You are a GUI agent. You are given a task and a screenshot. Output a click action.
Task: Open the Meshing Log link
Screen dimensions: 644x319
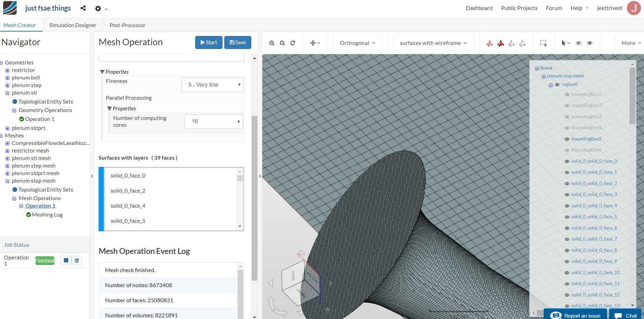tap(47, 215)
